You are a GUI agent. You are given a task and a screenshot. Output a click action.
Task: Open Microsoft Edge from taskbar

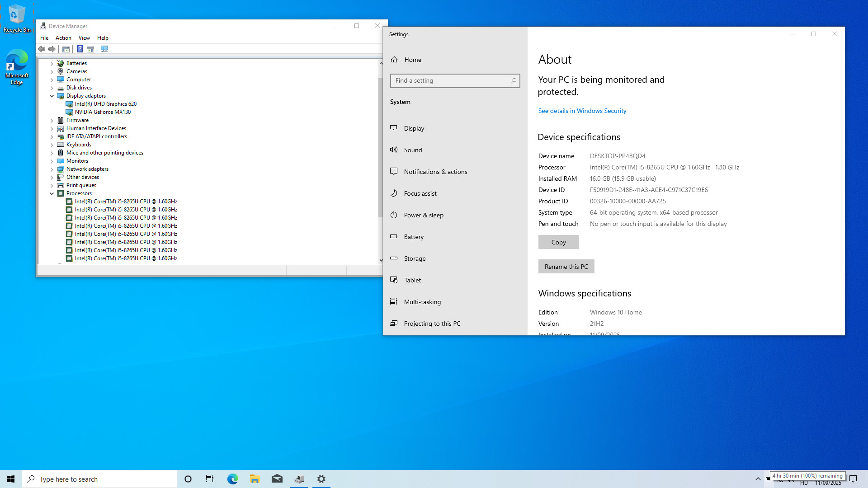pos(232,479)
